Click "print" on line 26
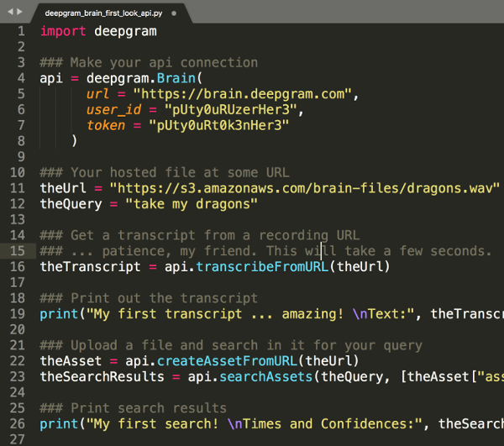 pos(59,424)
